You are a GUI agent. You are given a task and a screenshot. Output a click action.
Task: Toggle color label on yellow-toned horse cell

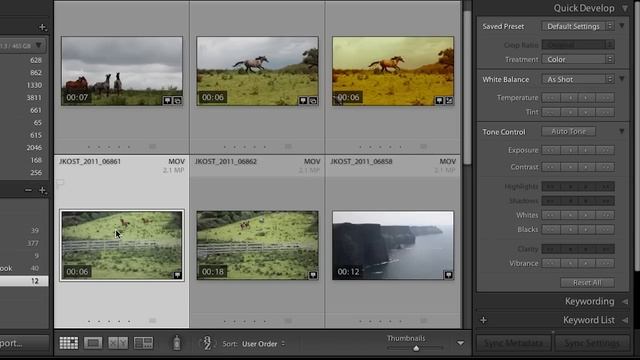point(423,147)
